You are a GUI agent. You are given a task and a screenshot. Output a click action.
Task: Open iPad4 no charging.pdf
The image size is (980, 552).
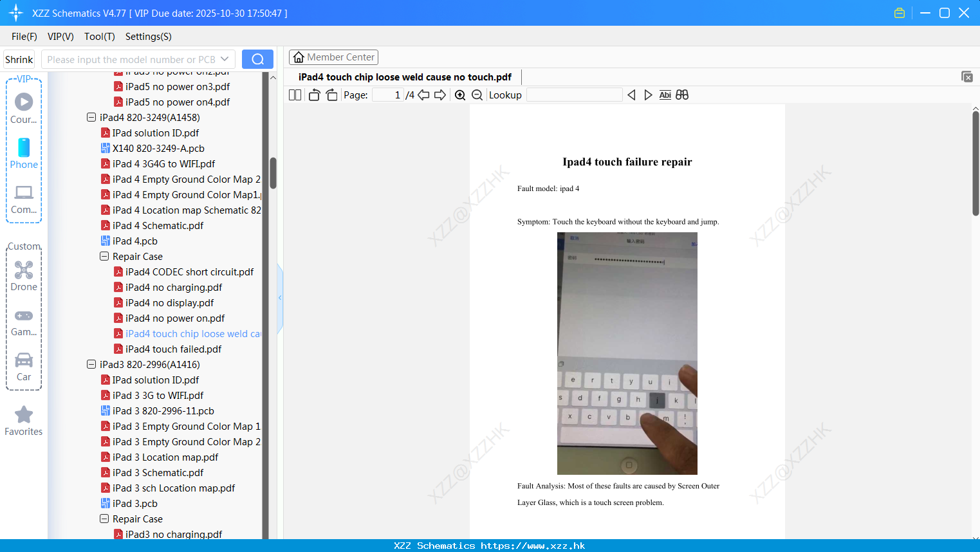point(168,288)
